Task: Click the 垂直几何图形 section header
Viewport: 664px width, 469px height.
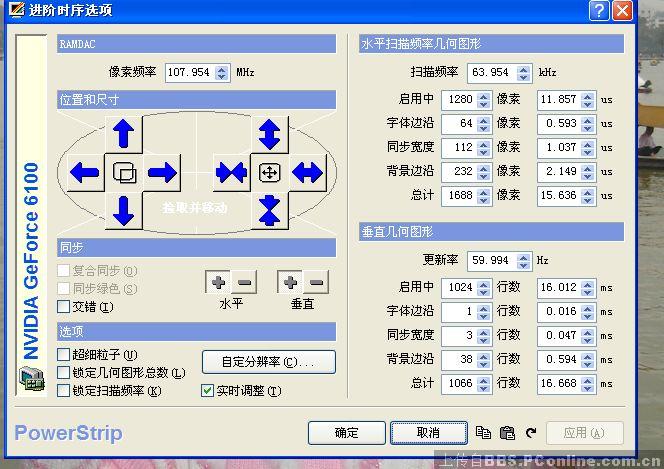Action: pos(491,232)
